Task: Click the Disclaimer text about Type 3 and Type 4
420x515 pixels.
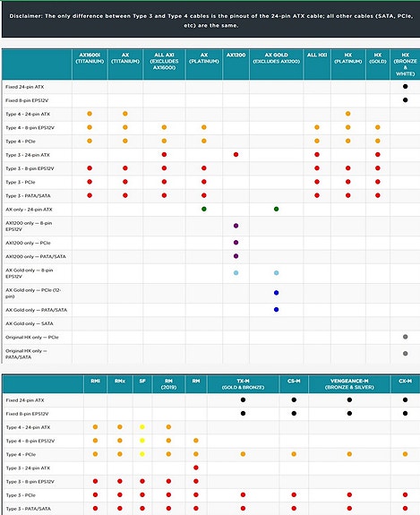Action: pyautogui.click(x=210, y=21)
